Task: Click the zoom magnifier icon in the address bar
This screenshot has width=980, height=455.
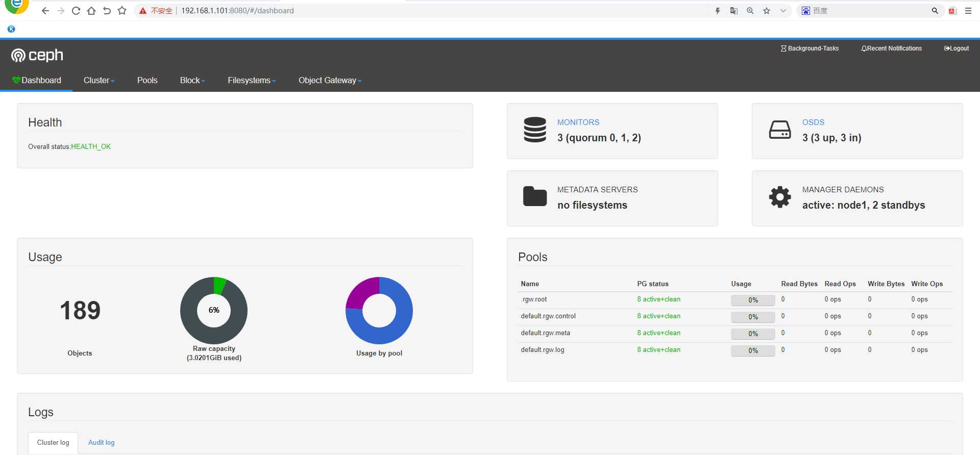Action: pyautogui.click(x=750, y=11)
